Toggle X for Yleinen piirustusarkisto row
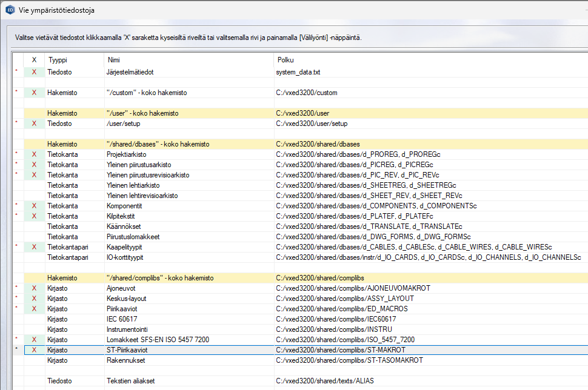 [x=35, y=165]
